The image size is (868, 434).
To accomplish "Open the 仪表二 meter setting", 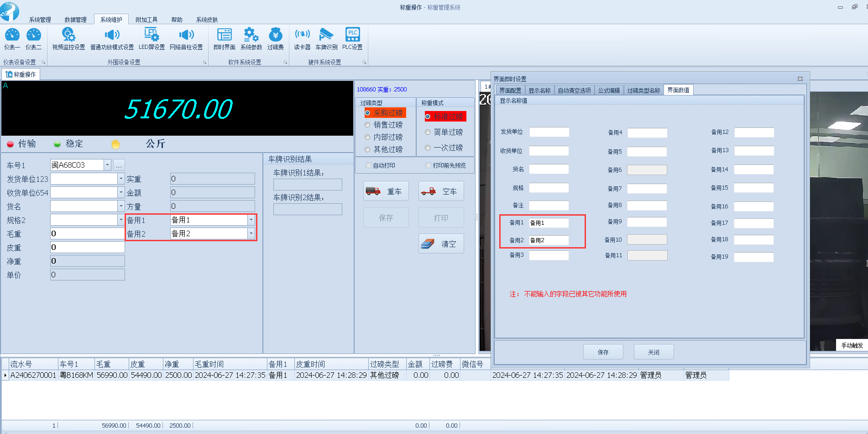I will pyautogui.click(x=33, y=39).
